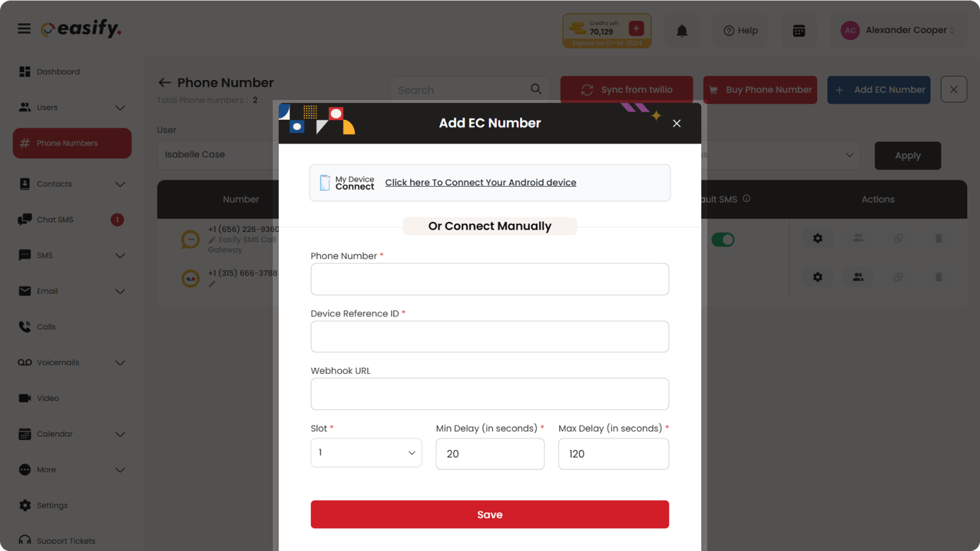This screenshot has width=980, height=551.
Task: Click the add credits plus icon
Action: pos(636,28)
